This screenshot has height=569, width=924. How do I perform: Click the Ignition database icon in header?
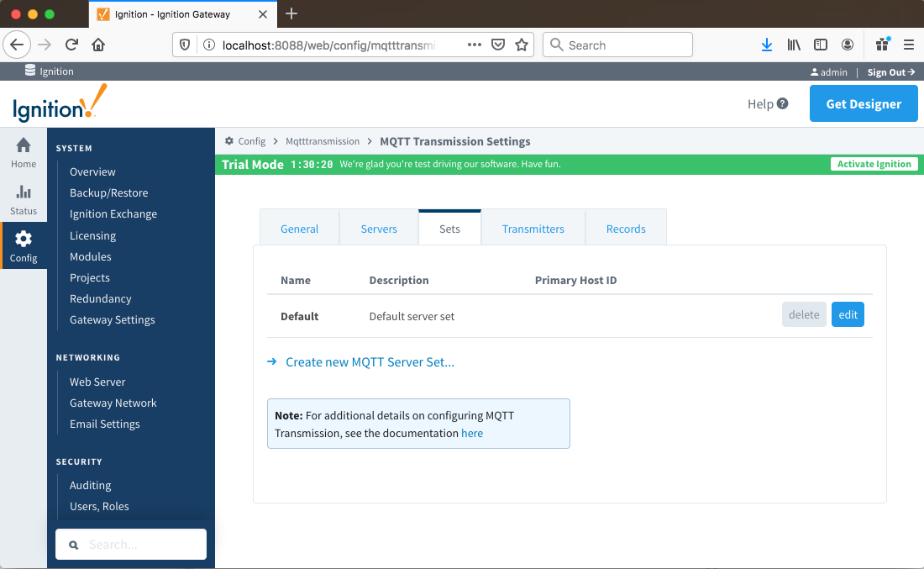coord(30,71)
